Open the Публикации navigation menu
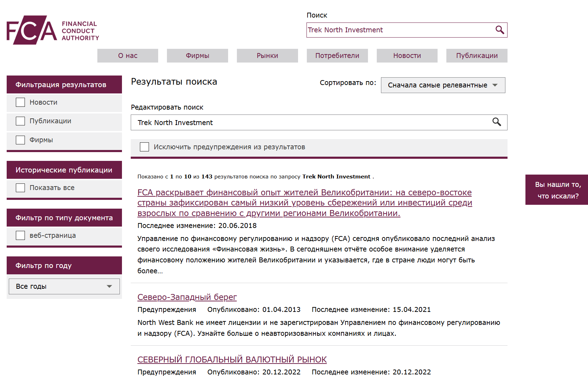The height and width of the screenshot is (379, 588). (x=477, y=55)
